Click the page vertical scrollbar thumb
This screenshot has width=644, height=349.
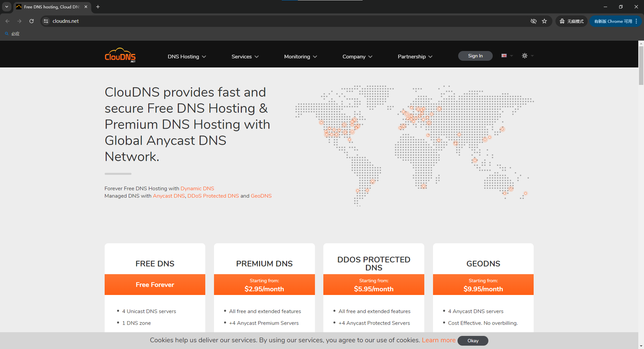click(641, 65)
